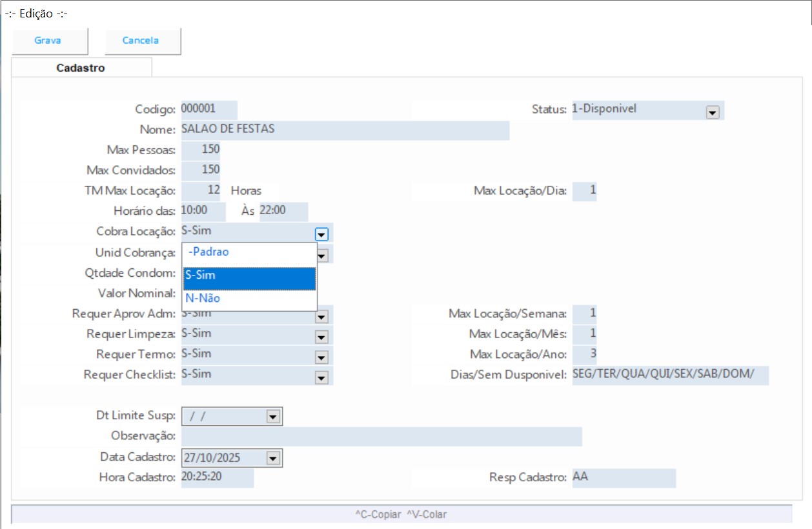Image resolution: width=812 pixels, height=529 pixels.
Task: Choose S-Sim in the open dropdown list
Action: click(250, 276)
